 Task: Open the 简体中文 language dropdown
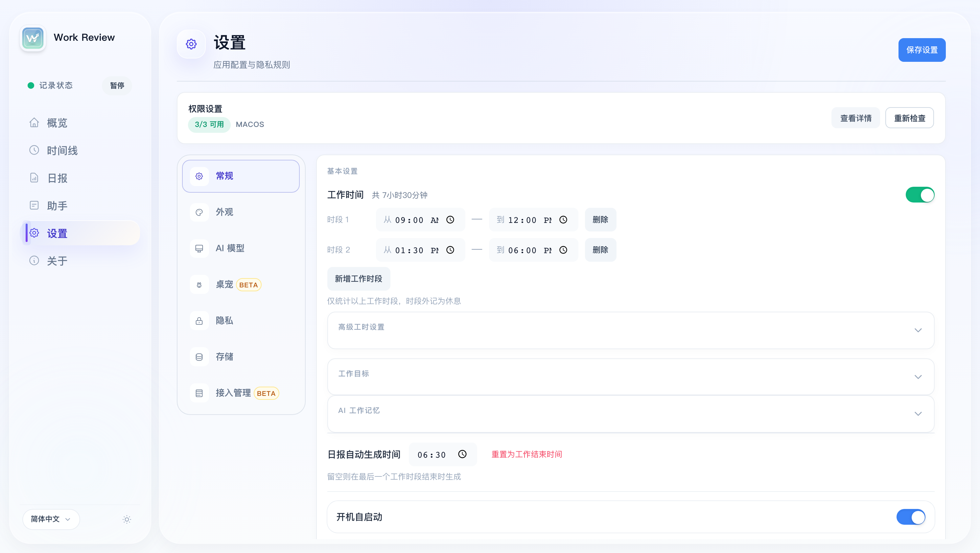pos(51,519)
